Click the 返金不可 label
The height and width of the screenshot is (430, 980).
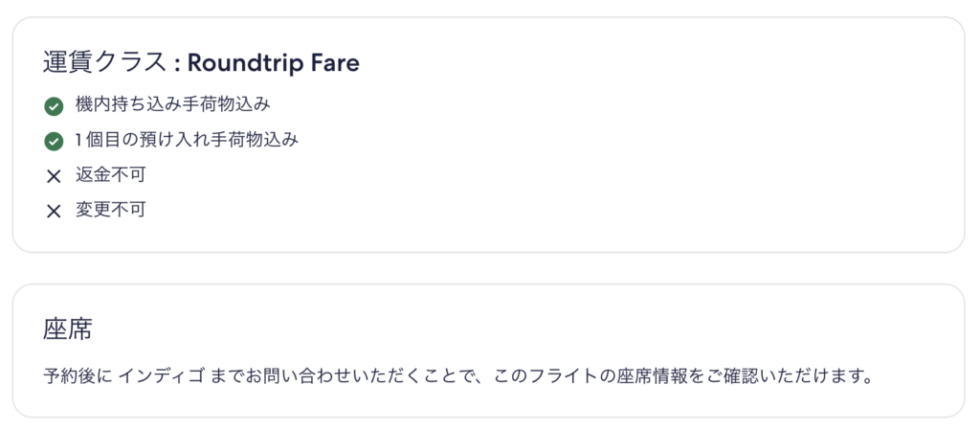[110, 175]
